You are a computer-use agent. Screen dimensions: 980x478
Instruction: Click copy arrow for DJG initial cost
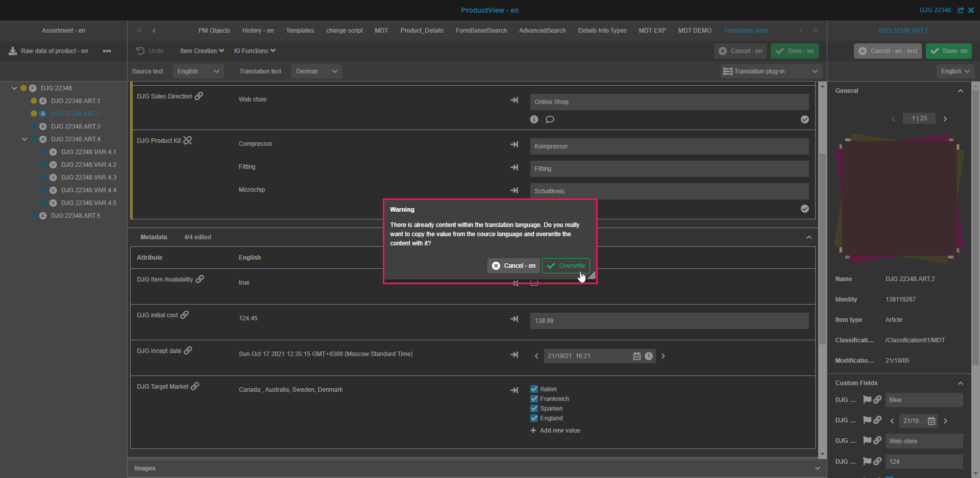click(x=514, y=319)
